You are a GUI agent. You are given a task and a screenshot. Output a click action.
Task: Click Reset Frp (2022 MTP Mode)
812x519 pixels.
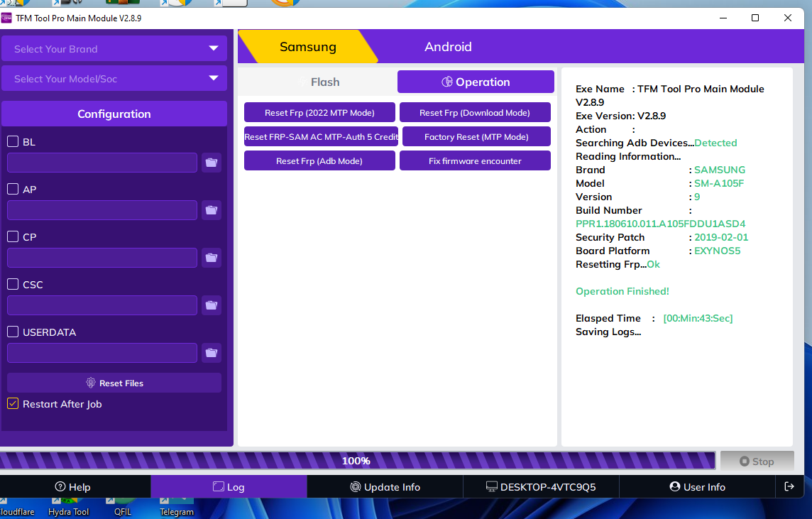click(x=319, y=112)
